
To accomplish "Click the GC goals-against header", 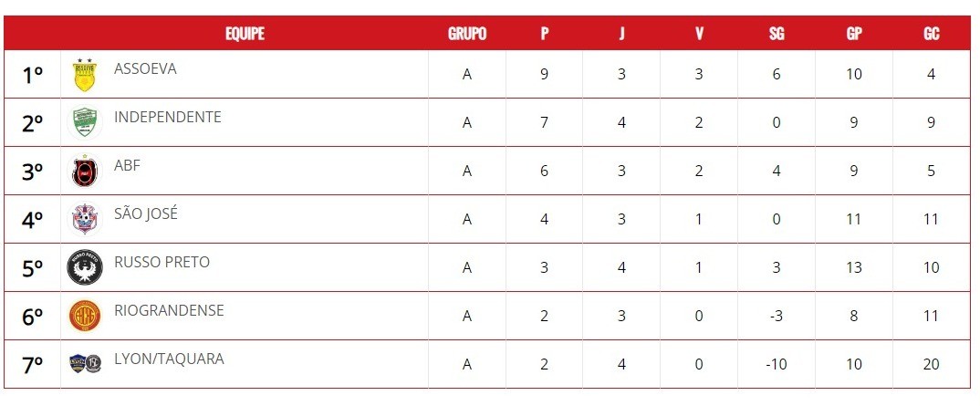I will click(932, 34).
